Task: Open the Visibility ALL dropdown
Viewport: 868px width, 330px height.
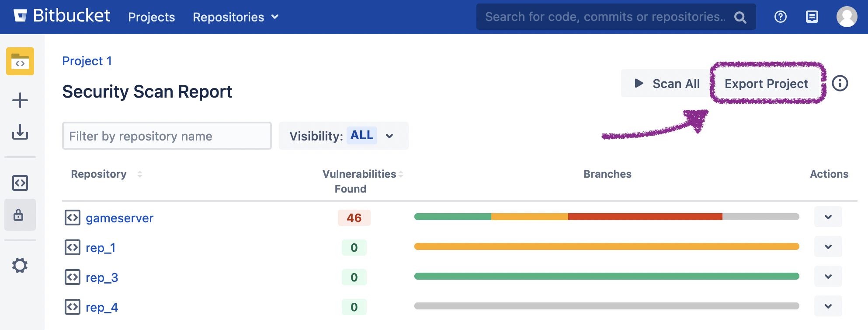Action: tap(344, 136)
